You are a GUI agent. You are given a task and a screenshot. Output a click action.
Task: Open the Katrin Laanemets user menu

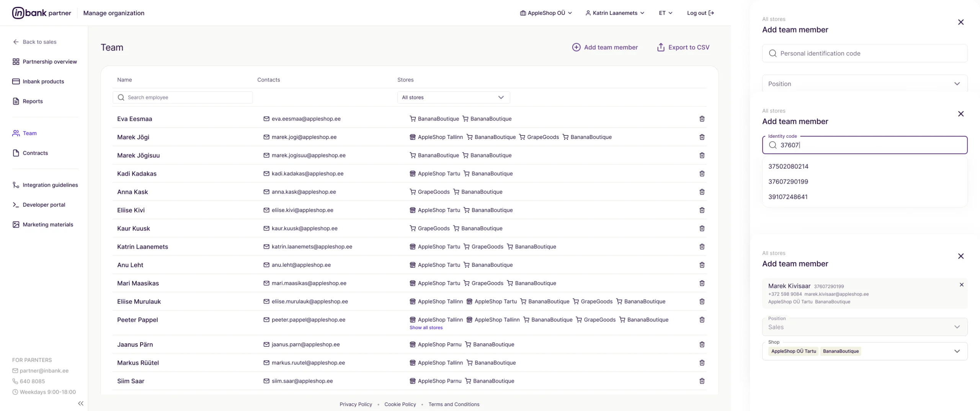(x=615, y=13)
